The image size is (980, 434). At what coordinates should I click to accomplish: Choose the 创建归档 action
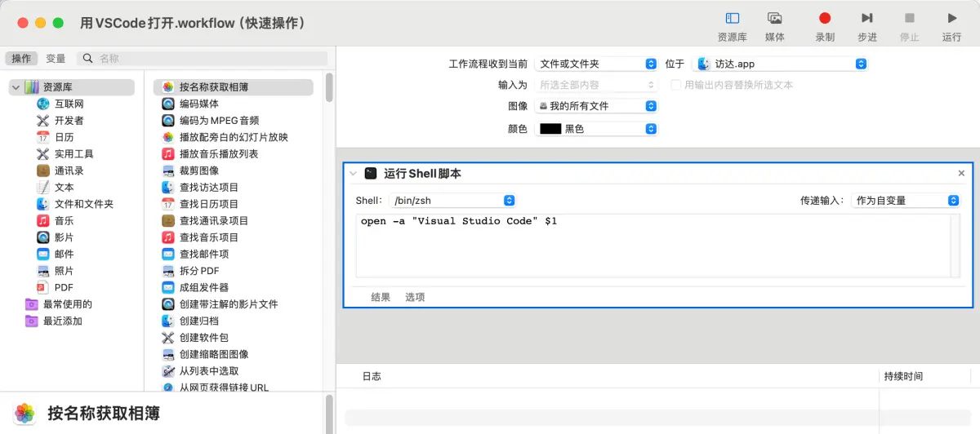pos(198,321)
